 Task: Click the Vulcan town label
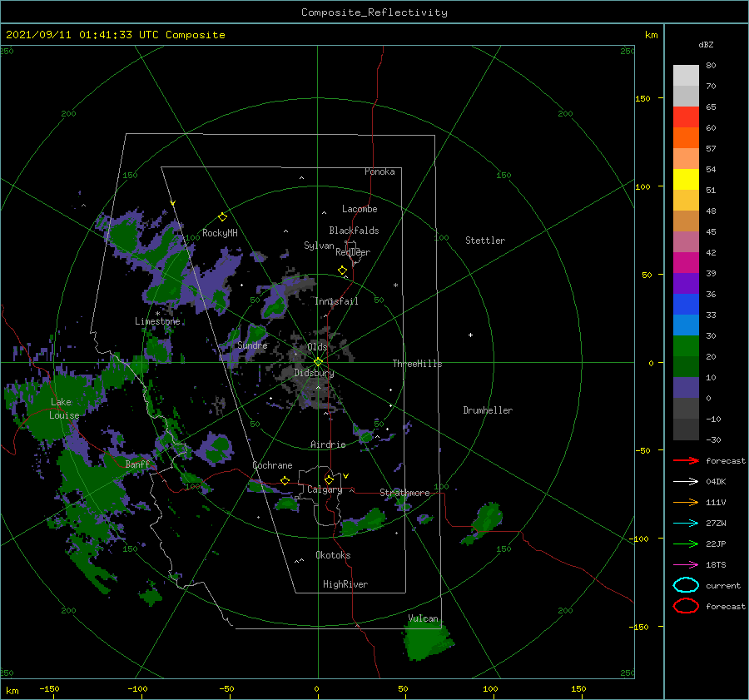point(424,618)
